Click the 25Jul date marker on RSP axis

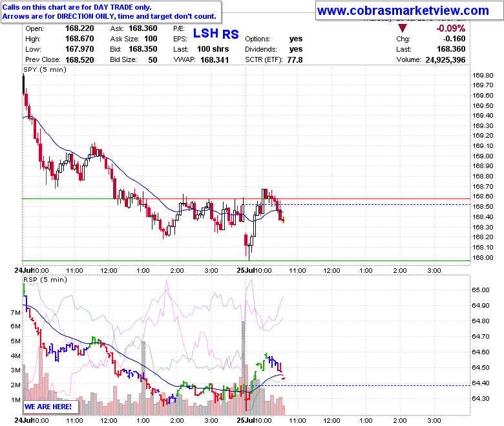246,420
